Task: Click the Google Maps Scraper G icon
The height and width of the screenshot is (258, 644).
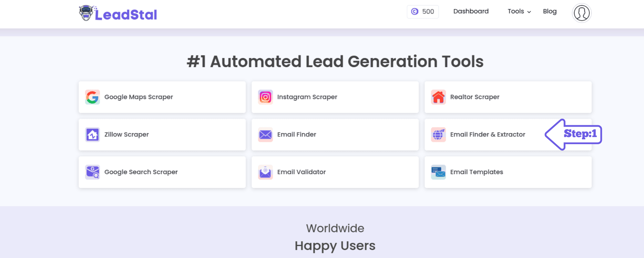Action: pos(92,97)
